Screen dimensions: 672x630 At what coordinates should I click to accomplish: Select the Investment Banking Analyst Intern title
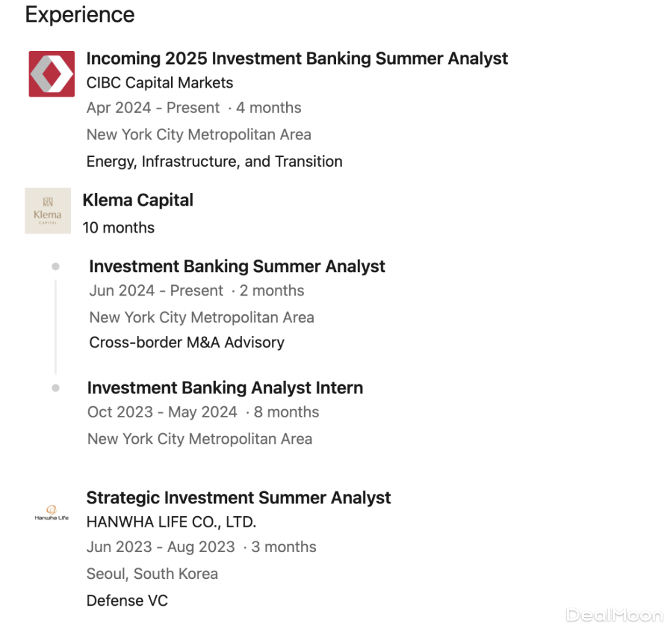pos(225,388)
